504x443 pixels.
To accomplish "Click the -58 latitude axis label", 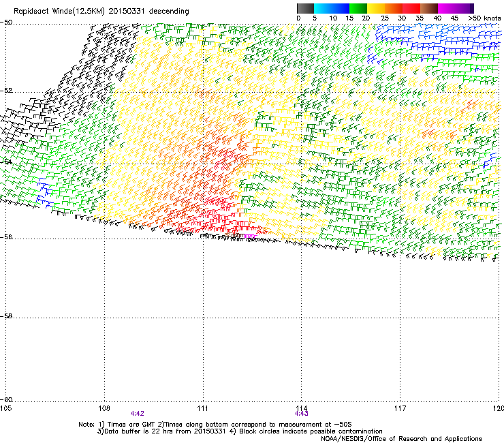I will 6,316.
